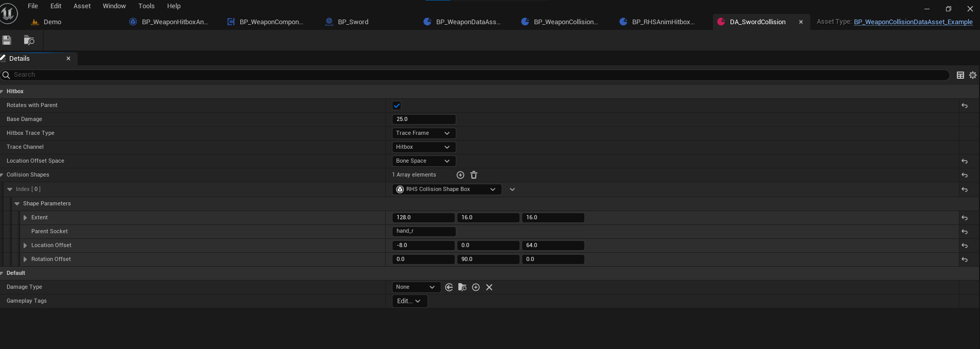
Task: Collapse the Default category
Action: 2,273
